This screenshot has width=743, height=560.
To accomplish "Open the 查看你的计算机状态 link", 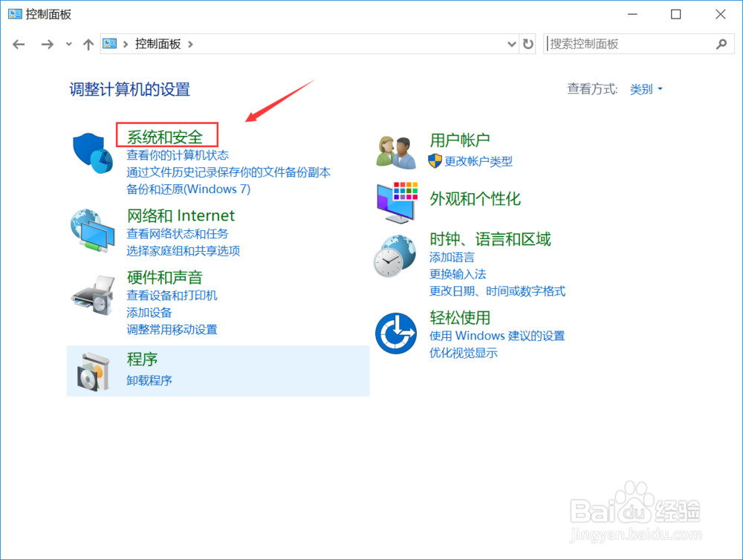I will pos(178,155).
